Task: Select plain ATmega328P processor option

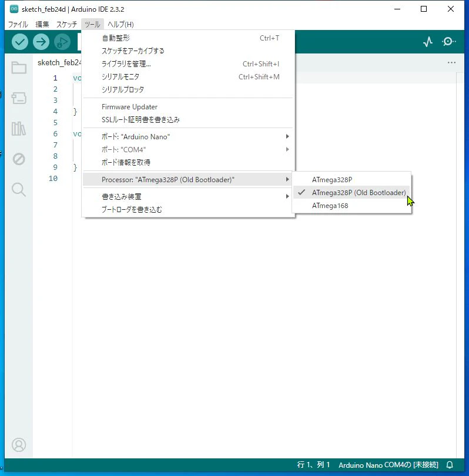Action: (351, 180)
